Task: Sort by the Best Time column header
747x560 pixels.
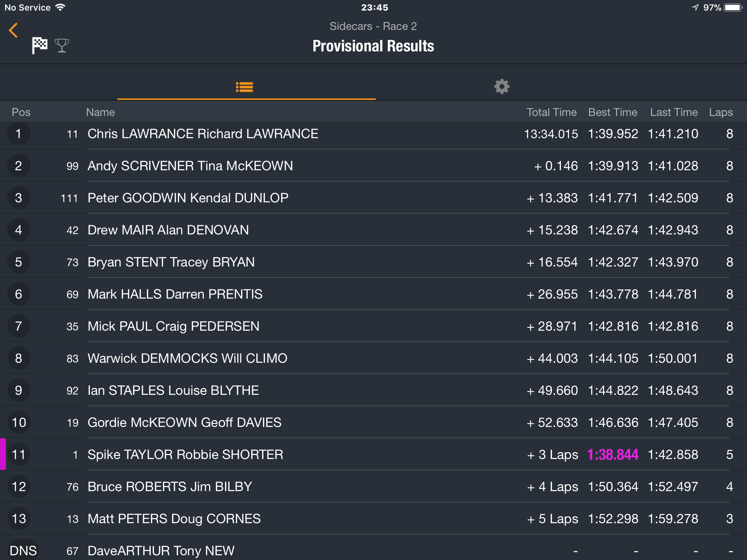Action: pos(613,112)
